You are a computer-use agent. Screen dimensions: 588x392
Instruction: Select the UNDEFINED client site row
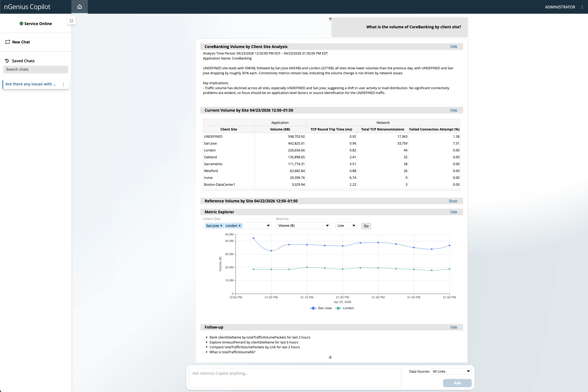332,136
